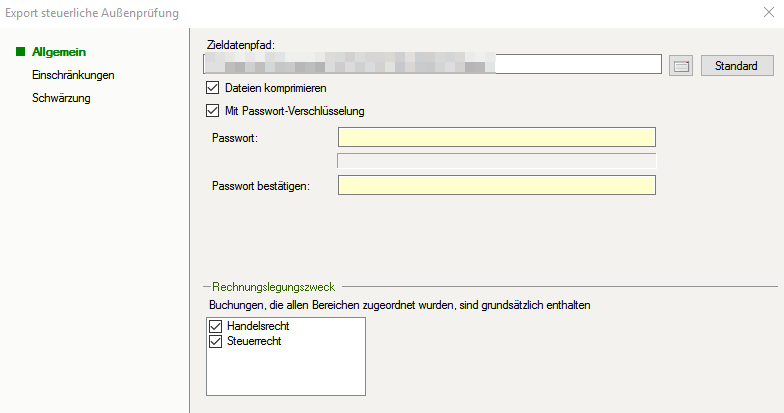
Task: Disable Mit Passwort-Verschlüsselung option
Action: (x=211, y=110)
